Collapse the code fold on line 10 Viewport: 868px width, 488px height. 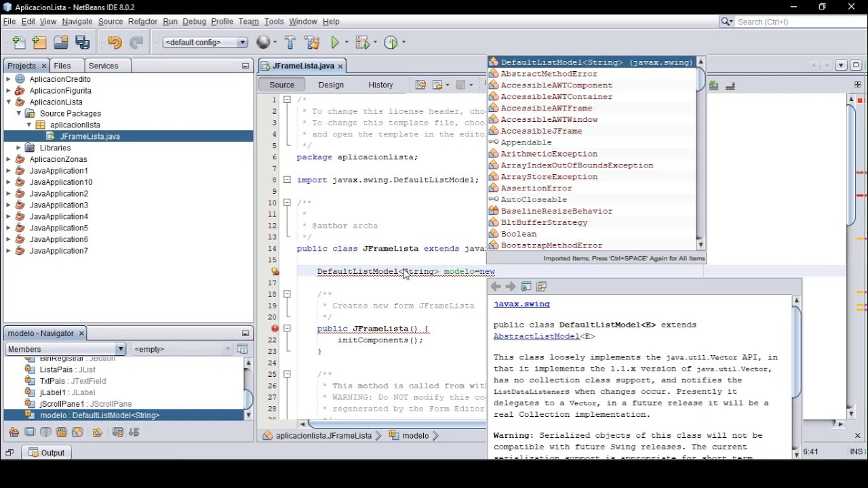click(287, 203)
